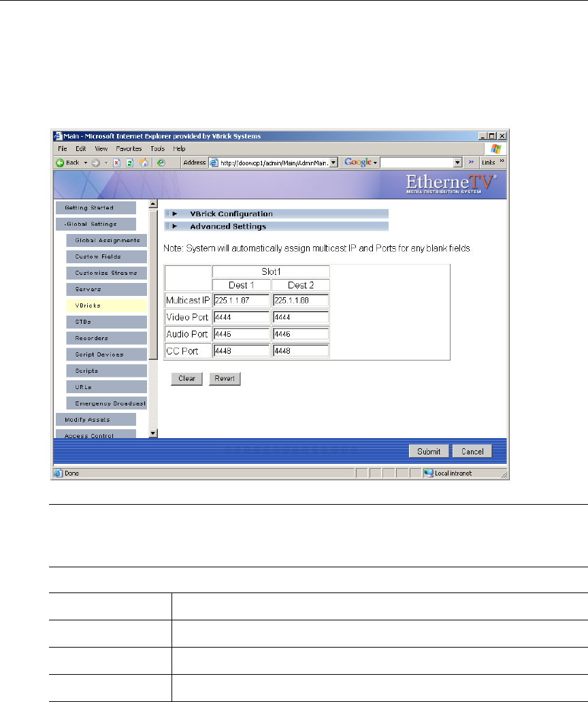Open Getting Started in the sidebar
Viewport: 588px width, 702px height.
(96, 207)
